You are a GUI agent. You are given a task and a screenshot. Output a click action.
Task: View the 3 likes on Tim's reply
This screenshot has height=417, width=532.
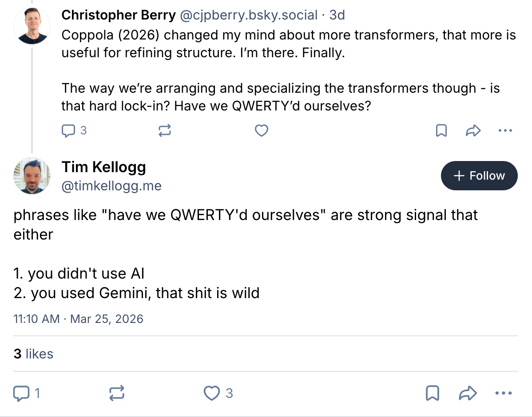(x=34, y=354)
